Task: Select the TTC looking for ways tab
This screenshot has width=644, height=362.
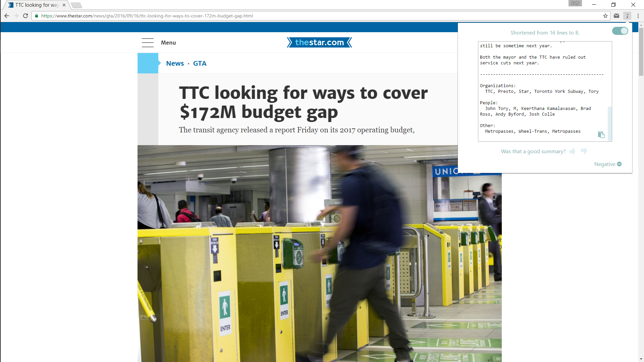Action: click(37, 5)
